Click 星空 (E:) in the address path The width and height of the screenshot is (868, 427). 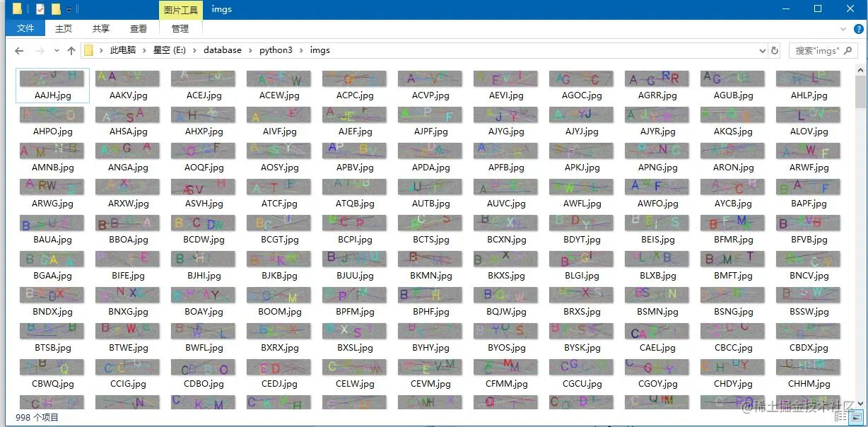point(169,50)
